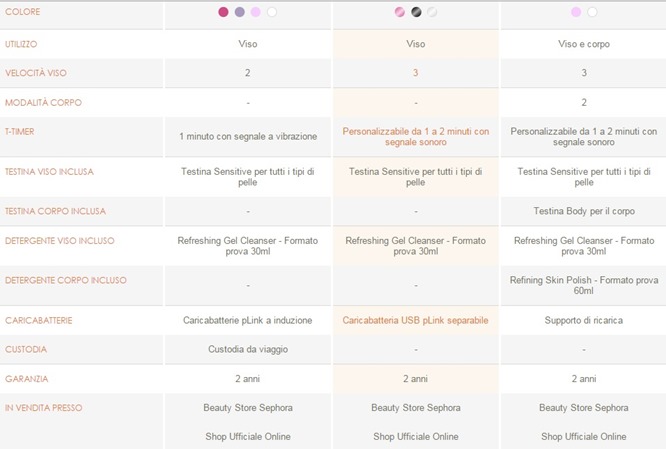
Task: Click the COLORE row label
Action: (x=25, y=13)
